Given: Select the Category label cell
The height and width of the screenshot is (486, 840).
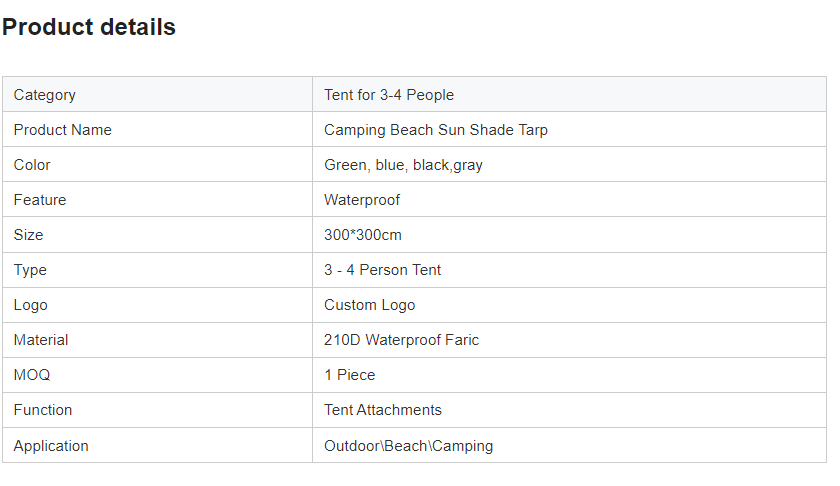Looking at the screenshot, I should (x=45, y=95).
